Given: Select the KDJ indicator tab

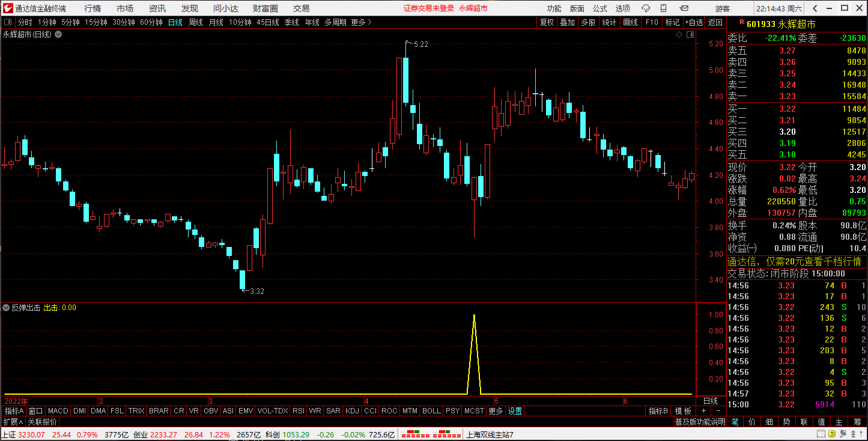Looking at the screenshot, I should pos(352,411).
